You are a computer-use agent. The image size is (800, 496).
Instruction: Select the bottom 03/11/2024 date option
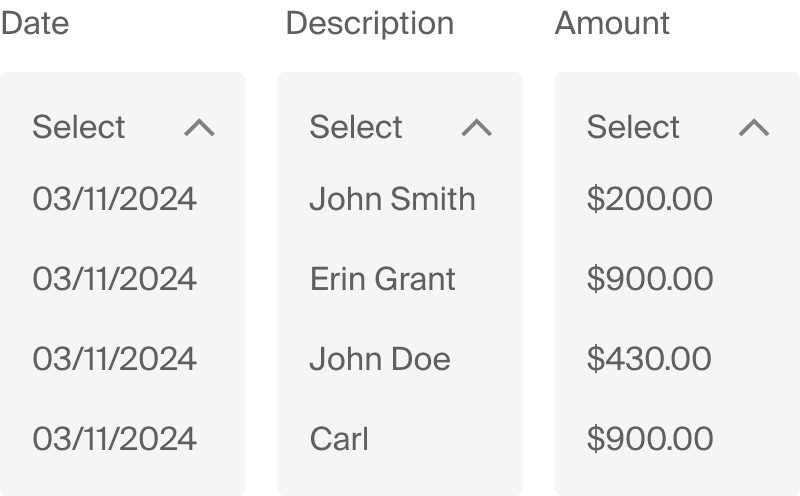[x=114, y=439]
